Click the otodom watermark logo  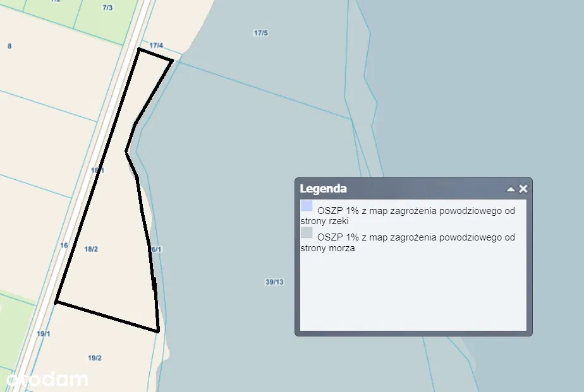coord(47,379)
